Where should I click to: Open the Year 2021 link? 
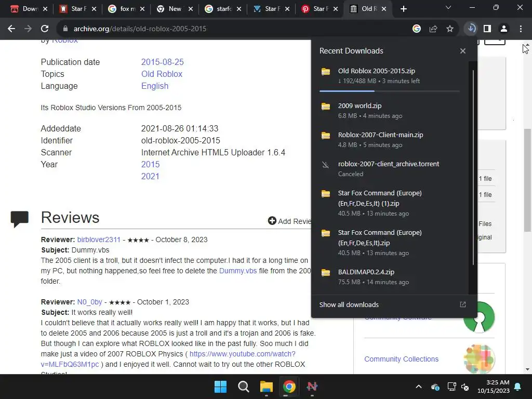coord(150,176)
